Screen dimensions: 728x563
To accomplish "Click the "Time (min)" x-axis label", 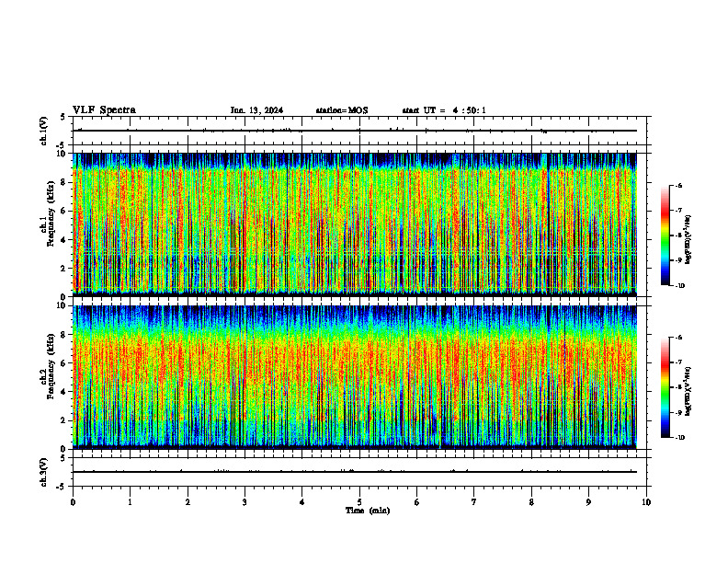I will tap(368, 511).
